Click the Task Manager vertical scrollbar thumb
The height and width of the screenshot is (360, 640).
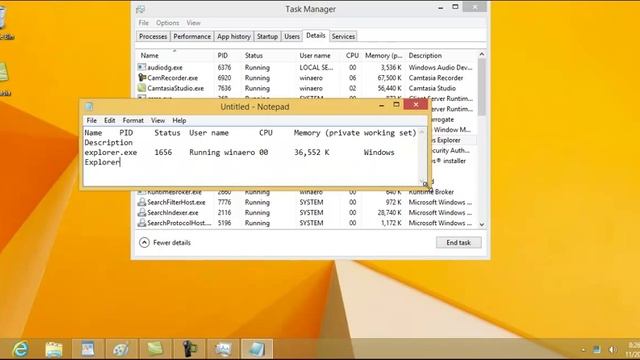pos(482,87)
